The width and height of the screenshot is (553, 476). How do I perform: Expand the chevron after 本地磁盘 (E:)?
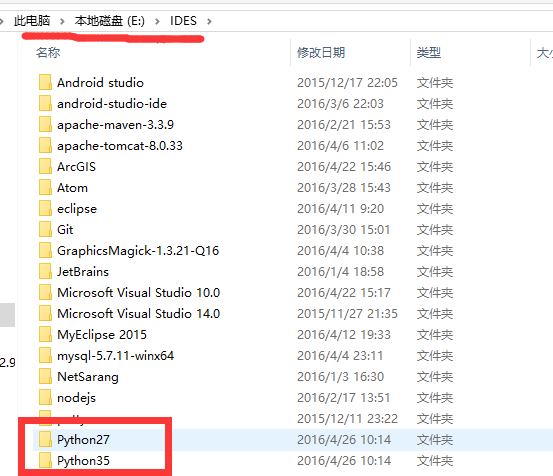157,22
